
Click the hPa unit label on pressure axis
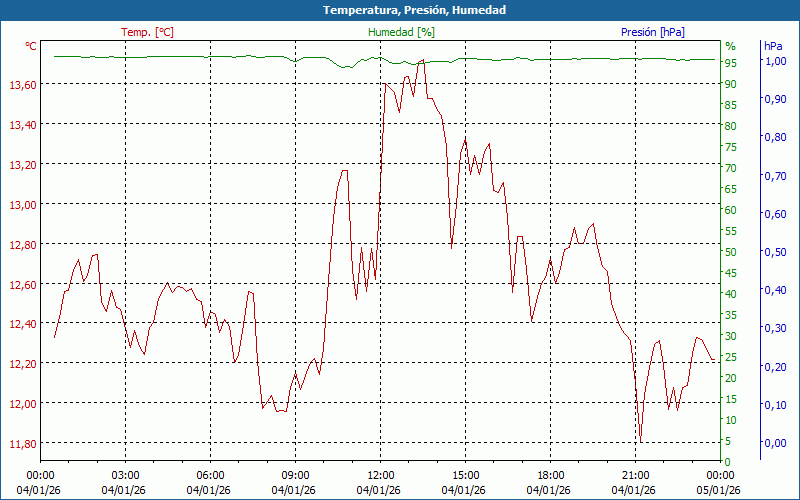pyautogui.click(x=773, y=46)
